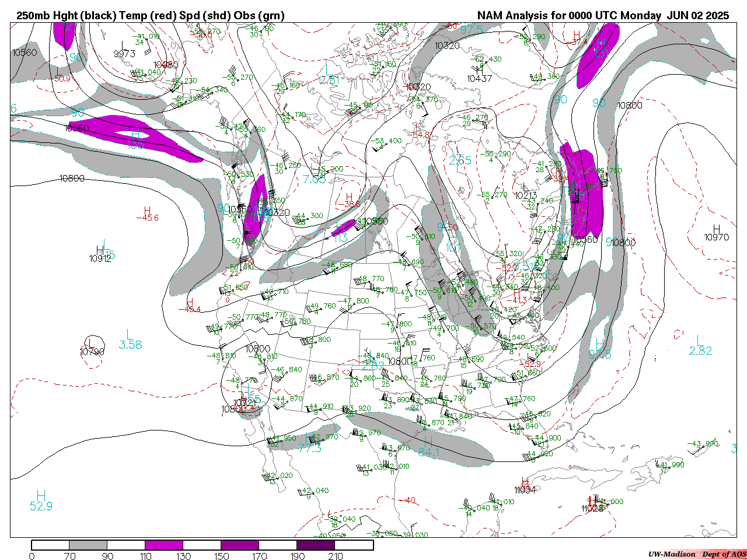
Task: Click the NAM Analysis date title text
Action: (603, 16)
